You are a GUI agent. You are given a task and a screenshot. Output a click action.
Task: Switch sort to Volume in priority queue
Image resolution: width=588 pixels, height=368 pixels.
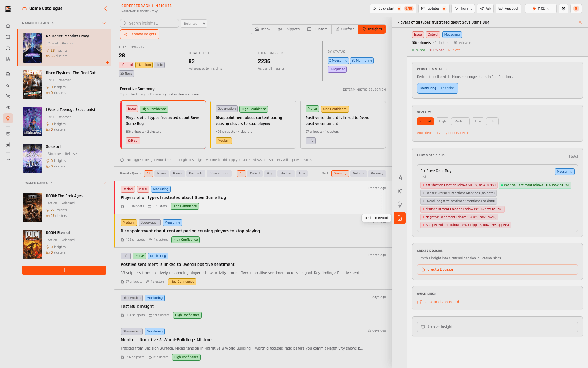(358, 173)
